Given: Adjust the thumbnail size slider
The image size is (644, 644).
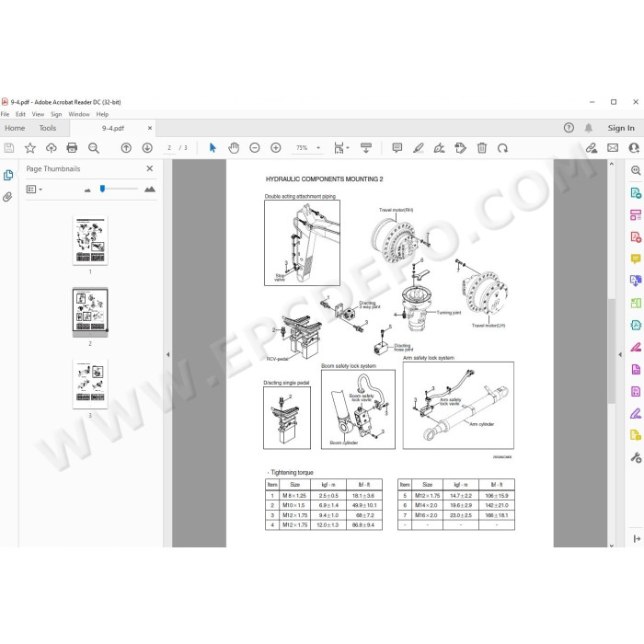Looking at the screenshot, I should [102, 189].
